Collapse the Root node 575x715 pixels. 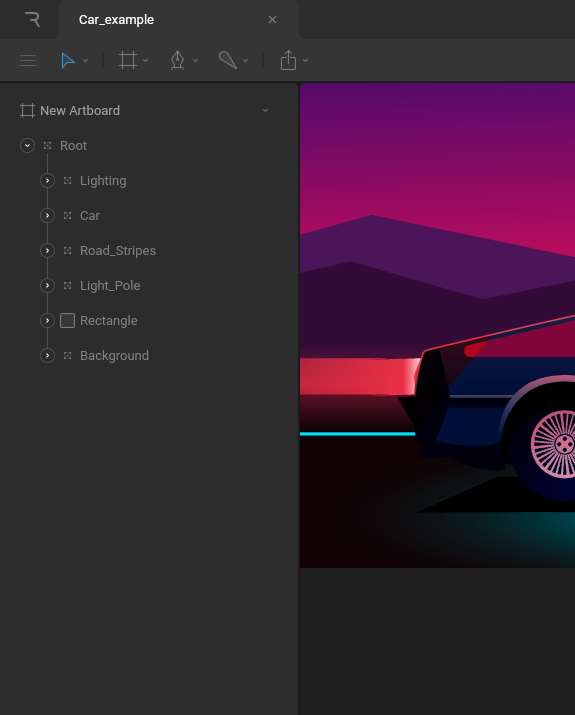coord(27,145)
